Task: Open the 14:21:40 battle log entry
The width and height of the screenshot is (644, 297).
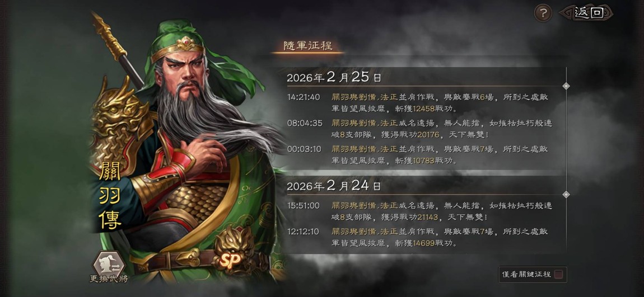Action: pos(419,103)
